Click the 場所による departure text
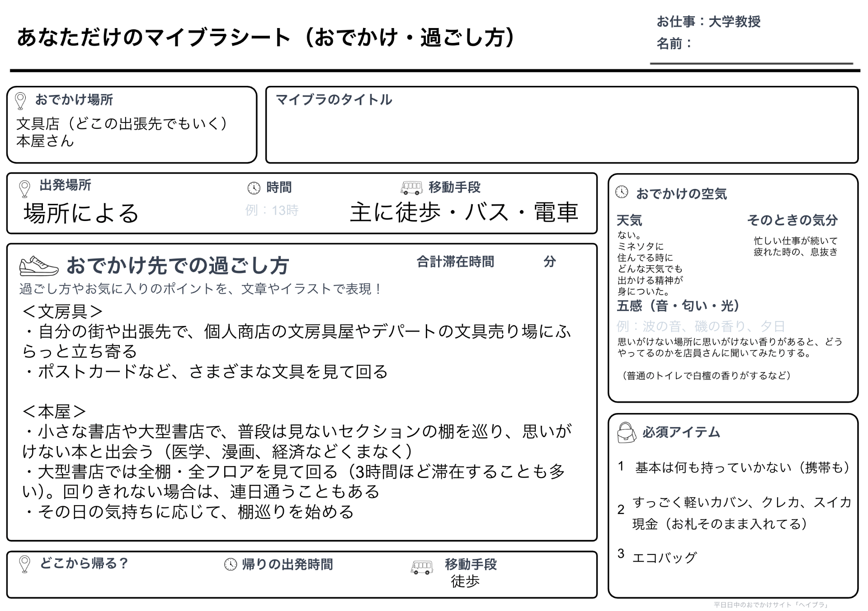Viewport: 868px width, 611px height. click(x=81, y=213)
